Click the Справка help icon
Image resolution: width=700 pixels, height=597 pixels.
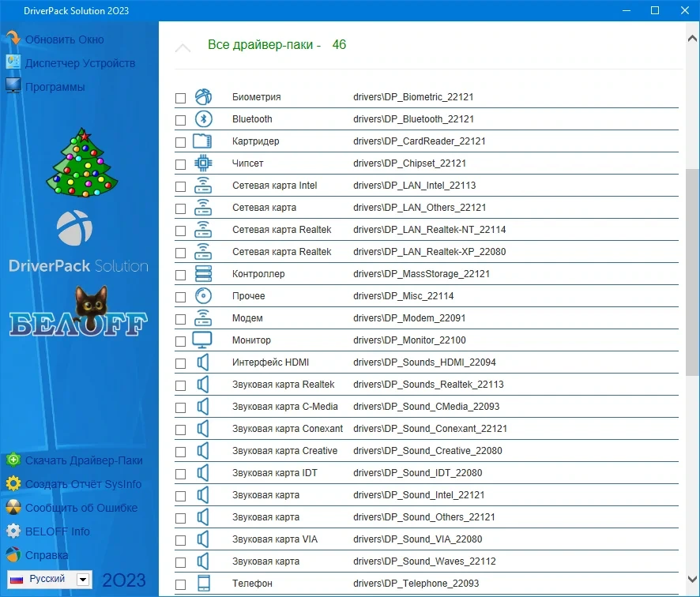point(14,554)
